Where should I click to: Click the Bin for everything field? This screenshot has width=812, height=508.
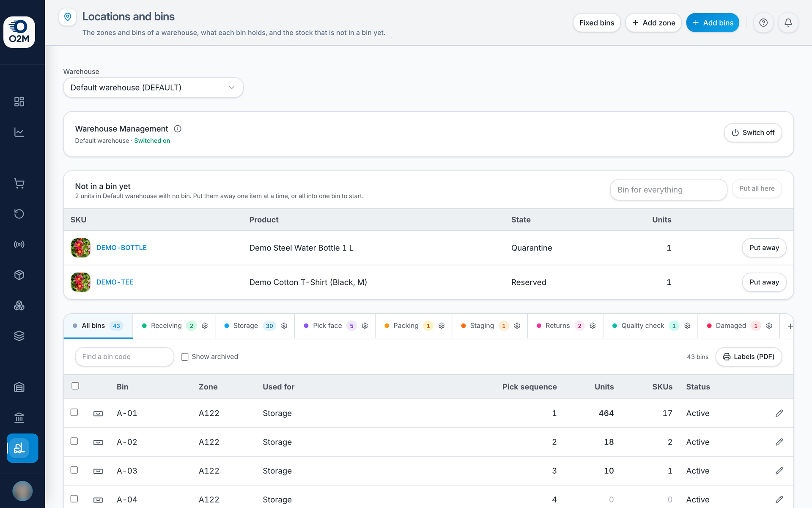tap(668, 190)
